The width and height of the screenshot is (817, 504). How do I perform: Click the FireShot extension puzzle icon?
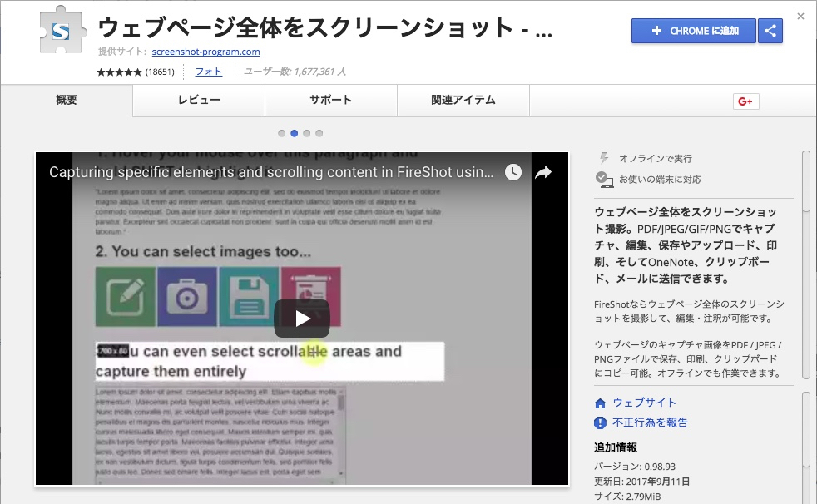coord(62,32)
